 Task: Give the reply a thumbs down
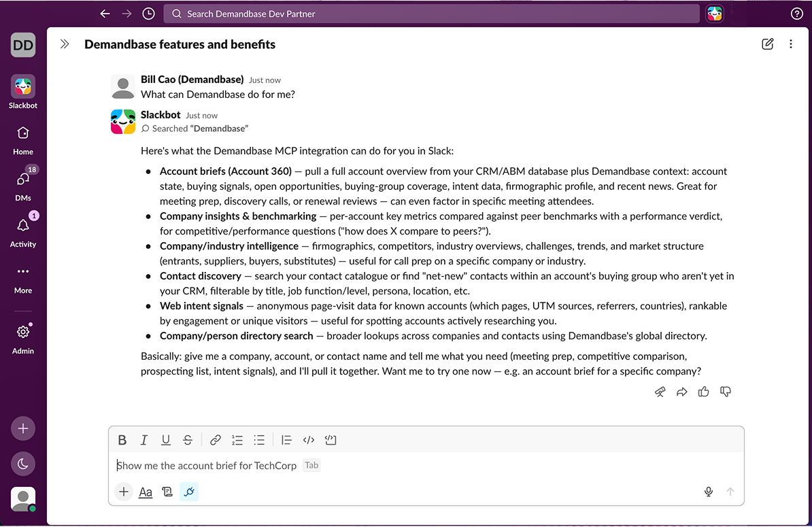(726, 392)
